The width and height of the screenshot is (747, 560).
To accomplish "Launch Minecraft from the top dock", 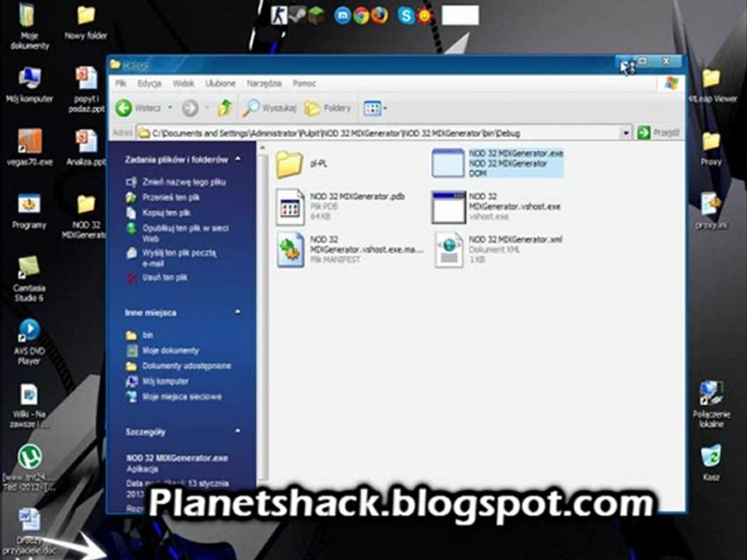I will click(x=315, y=16).
